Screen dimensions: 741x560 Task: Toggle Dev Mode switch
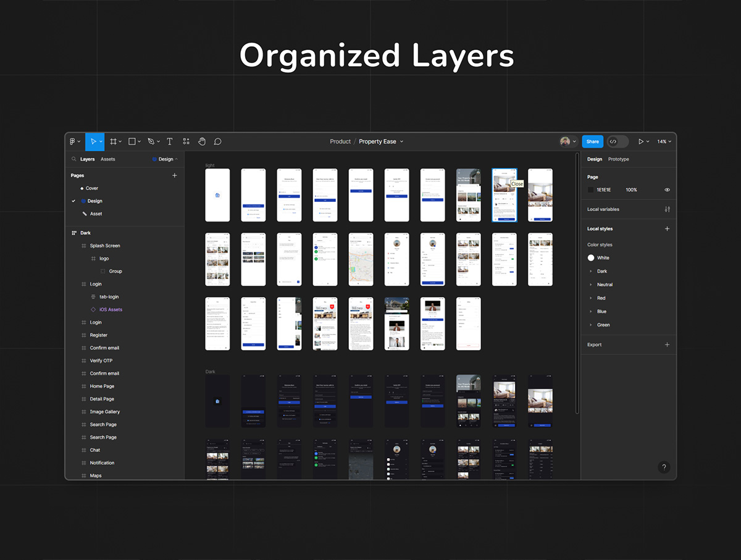(617, 141)
